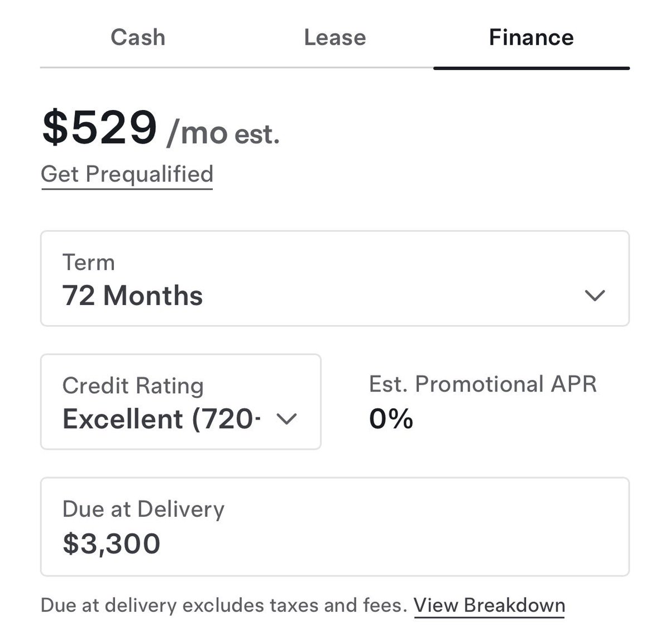The image size is (670, 644).
Task: Click the Get Prequalified link
Action: (127, 174)
